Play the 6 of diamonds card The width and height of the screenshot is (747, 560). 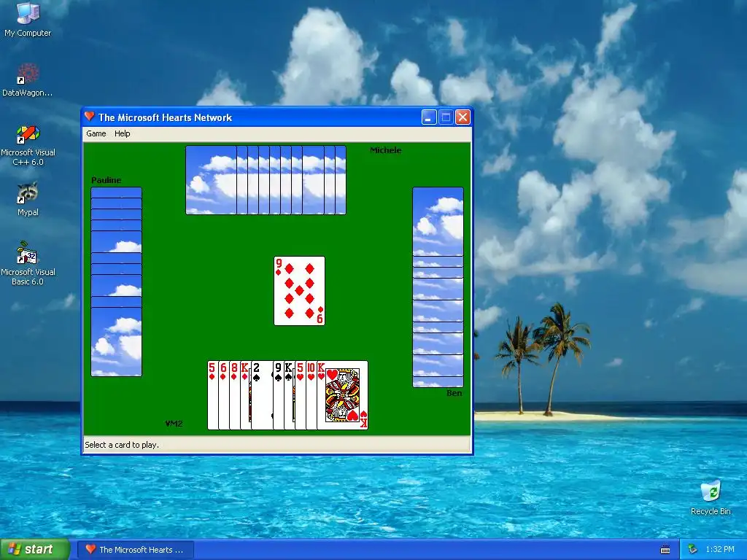pyautogui.click(x=224, y=395)
